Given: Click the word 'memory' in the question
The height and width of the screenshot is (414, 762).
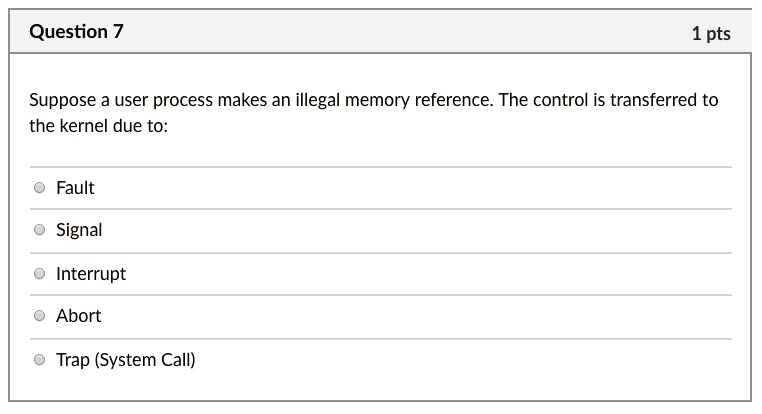Looking at the screenshot, I should [376, 101].
